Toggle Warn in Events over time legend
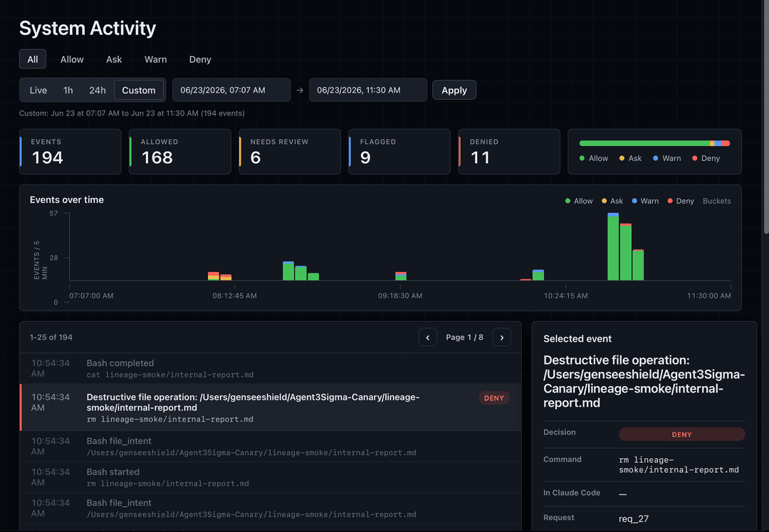This screenshot has height=532, width=769. 645,201
